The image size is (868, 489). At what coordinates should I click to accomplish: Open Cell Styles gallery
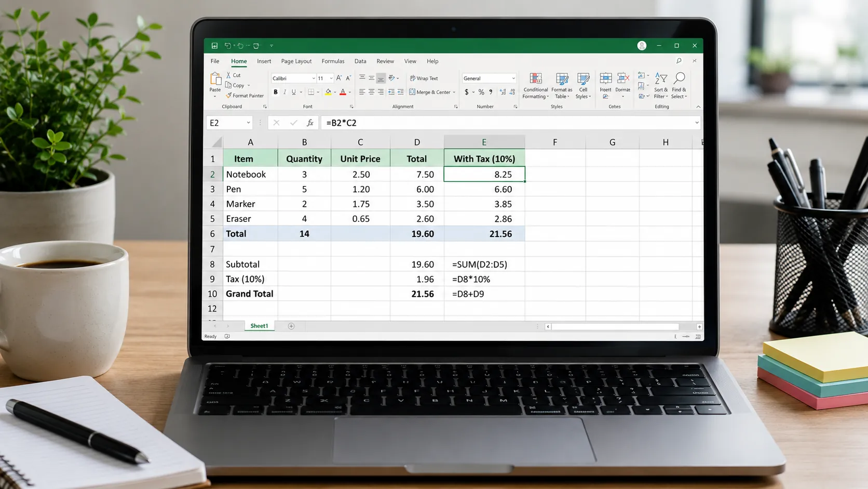coord(583,86)
